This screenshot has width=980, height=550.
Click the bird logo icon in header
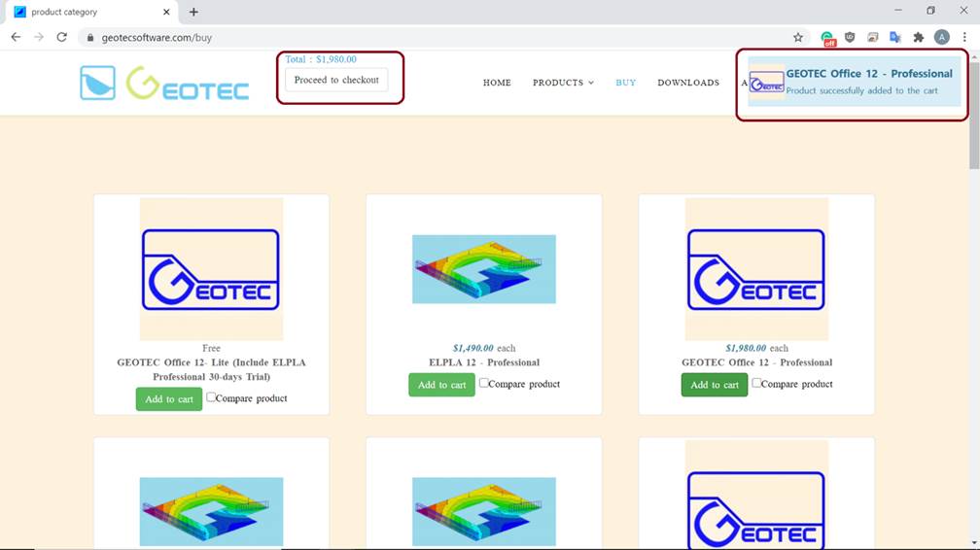[x=97, y=83]
